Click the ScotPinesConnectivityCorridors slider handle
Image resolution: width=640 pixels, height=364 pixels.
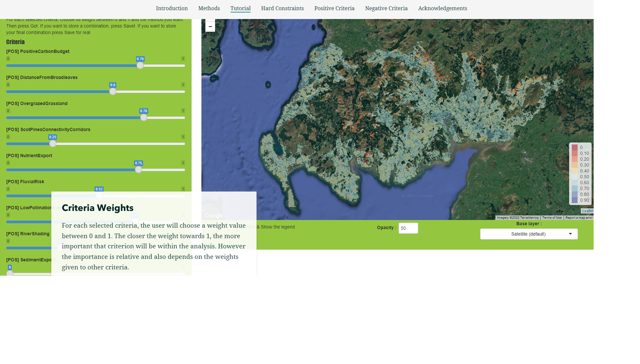click(x=53, y=144)
